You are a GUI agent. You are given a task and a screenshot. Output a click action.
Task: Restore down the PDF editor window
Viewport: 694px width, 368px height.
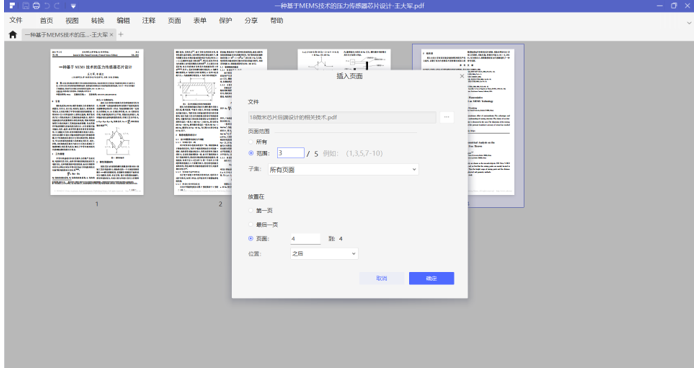click(674, 6)
